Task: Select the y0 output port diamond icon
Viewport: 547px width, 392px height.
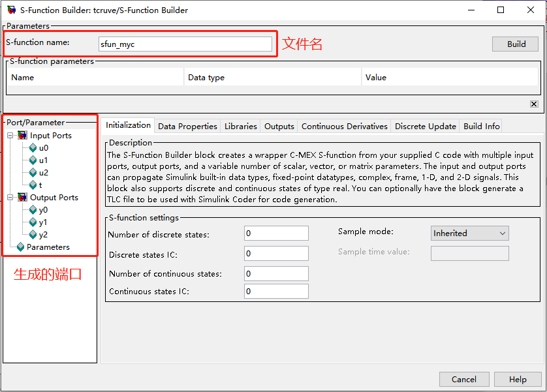Action: (x=33, y=210)
